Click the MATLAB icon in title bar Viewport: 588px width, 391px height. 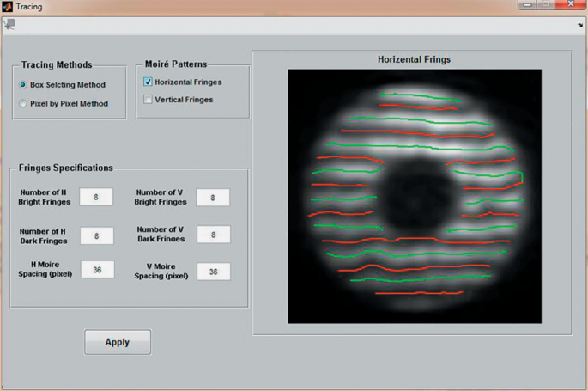click(x=7, y=7)
